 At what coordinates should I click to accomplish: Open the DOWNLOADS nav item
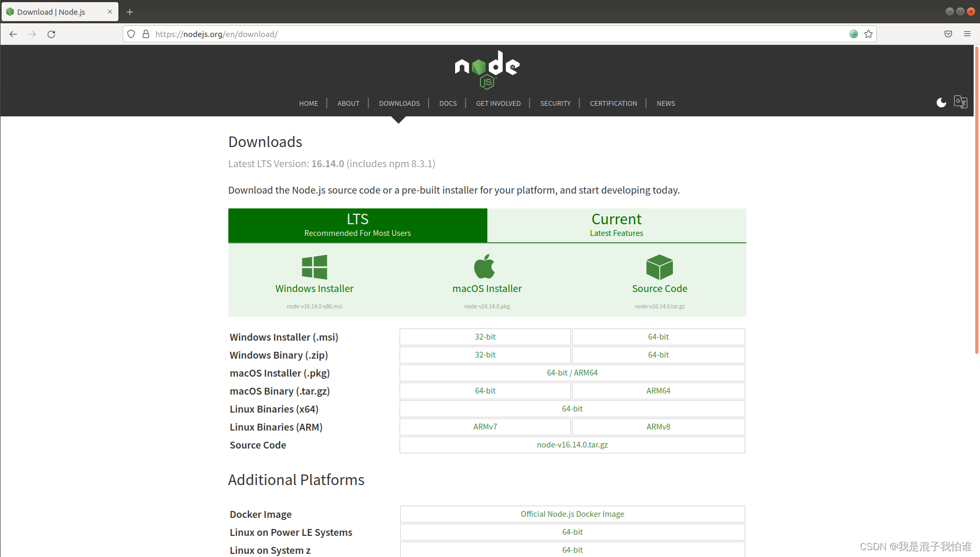click(x=399, y=103)
